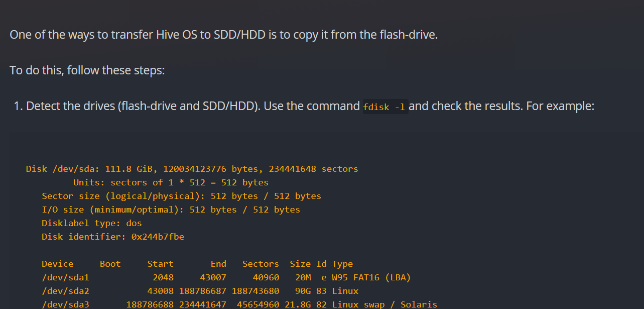The image size is (644, 309).
Task: Click the 'I/O size (minimum/optimal)' line
Action: pos(171,210)
